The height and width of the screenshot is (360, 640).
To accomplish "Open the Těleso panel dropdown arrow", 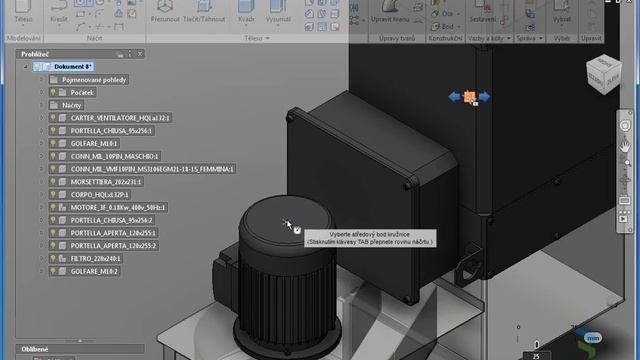I will pos(268,38).
